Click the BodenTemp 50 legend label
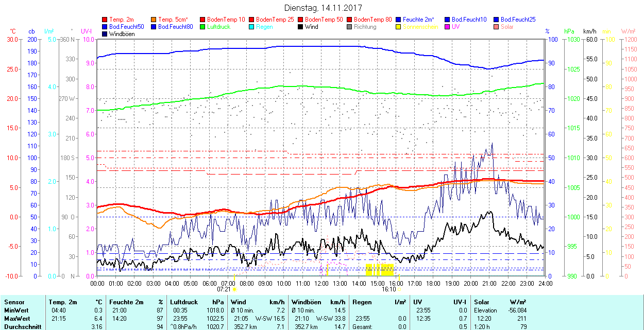This screenshot has height=330, width=644. click(324, 20)
